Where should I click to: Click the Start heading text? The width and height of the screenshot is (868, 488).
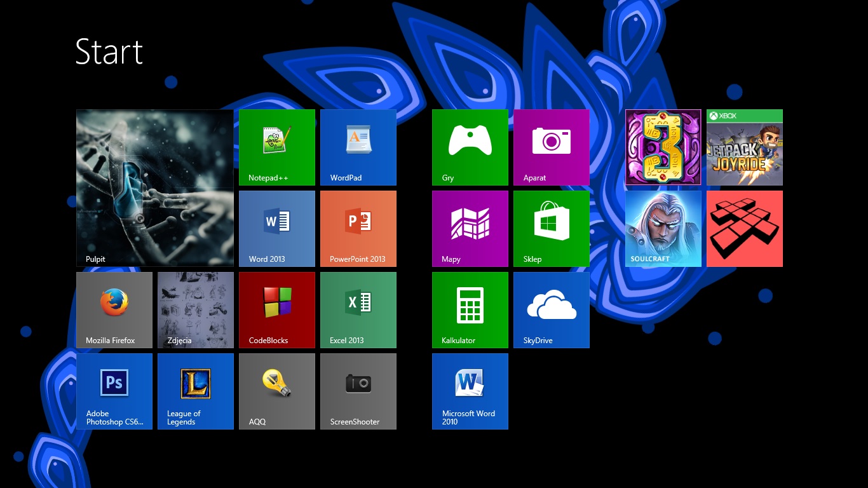click(109, 51)
